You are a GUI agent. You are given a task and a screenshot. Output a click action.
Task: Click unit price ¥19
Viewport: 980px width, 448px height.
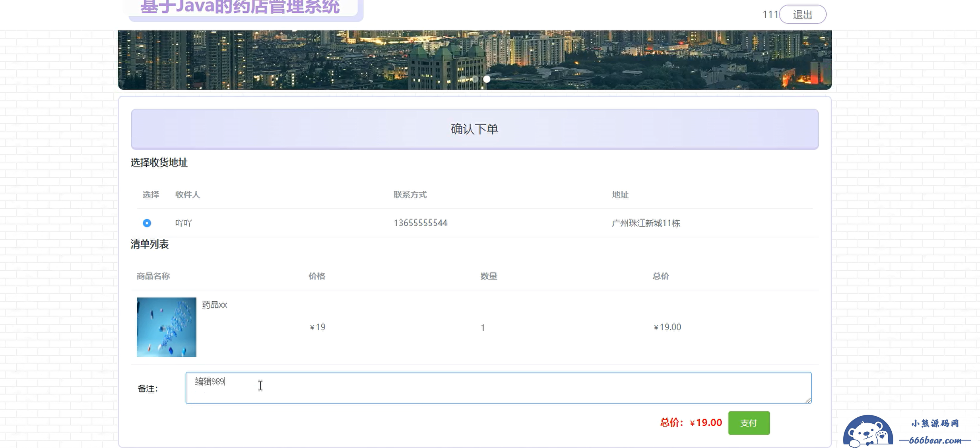317,327
